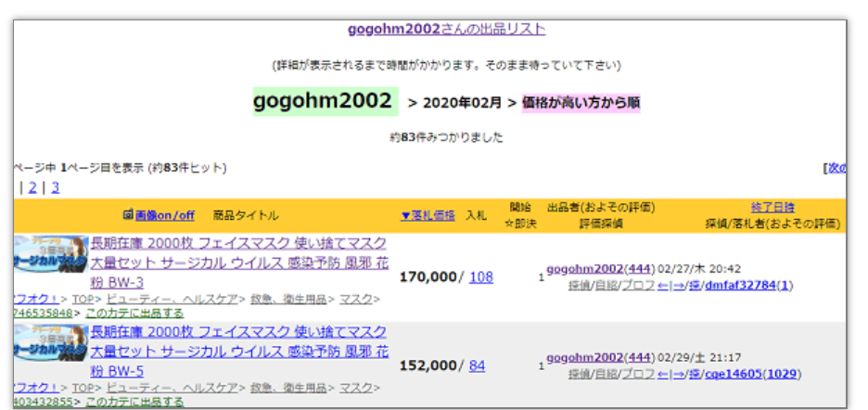
Task: Open bidder rating (1029) after cge14605
Action: tap(782, 374)
